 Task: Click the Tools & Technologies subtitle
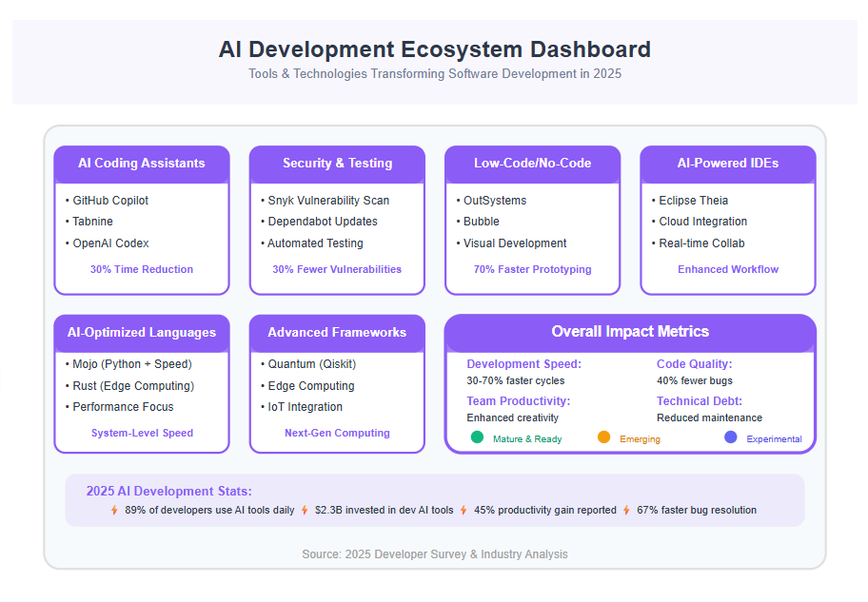[x=435, y=73]
